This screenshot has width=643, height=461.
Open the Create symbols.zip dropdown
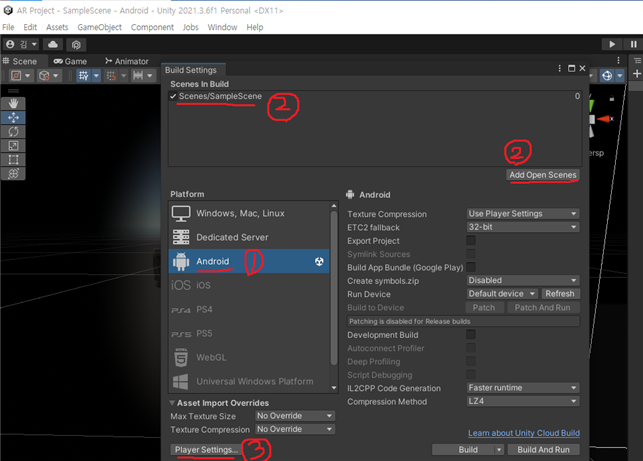click(523, 281)
